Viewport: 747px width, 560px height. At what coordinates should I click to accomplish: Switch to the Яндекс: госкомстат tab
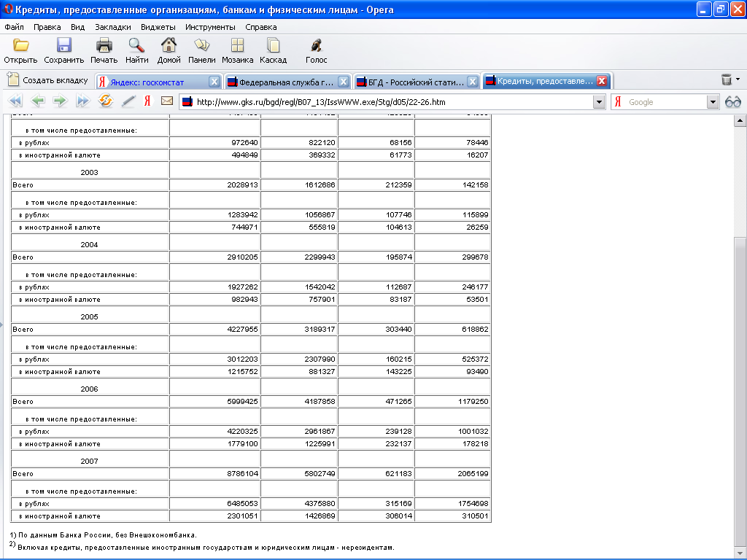coord(152,82)
